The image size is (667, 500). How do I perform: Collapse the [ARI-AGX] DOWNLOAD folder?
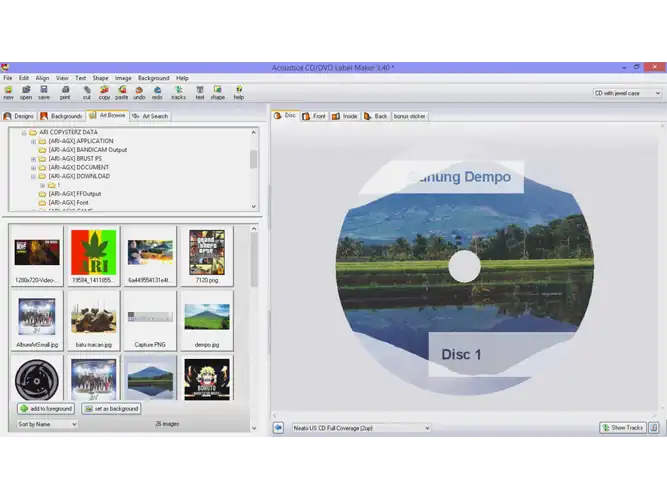point(34,176)
